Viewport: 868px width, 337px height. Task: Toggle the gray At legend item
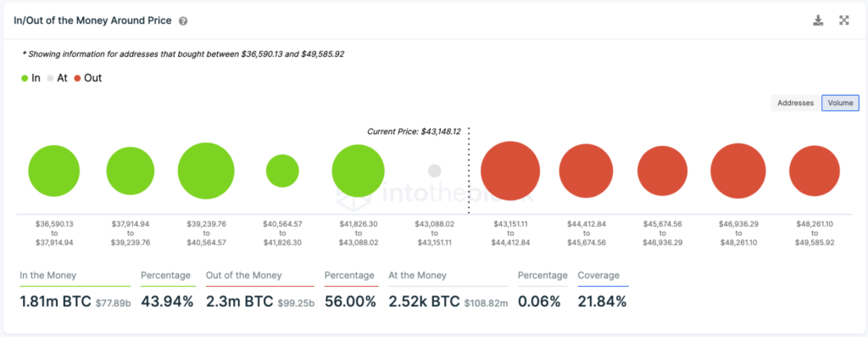point(57,78)
